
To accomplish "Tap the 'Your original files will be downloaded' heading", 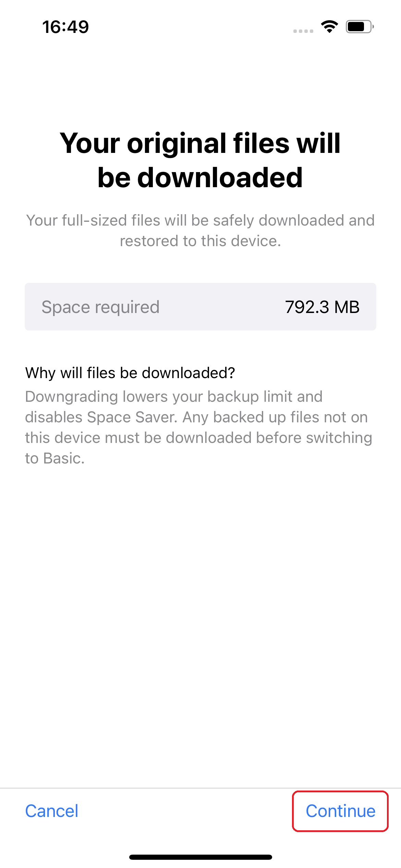I will tap(200, 160).
